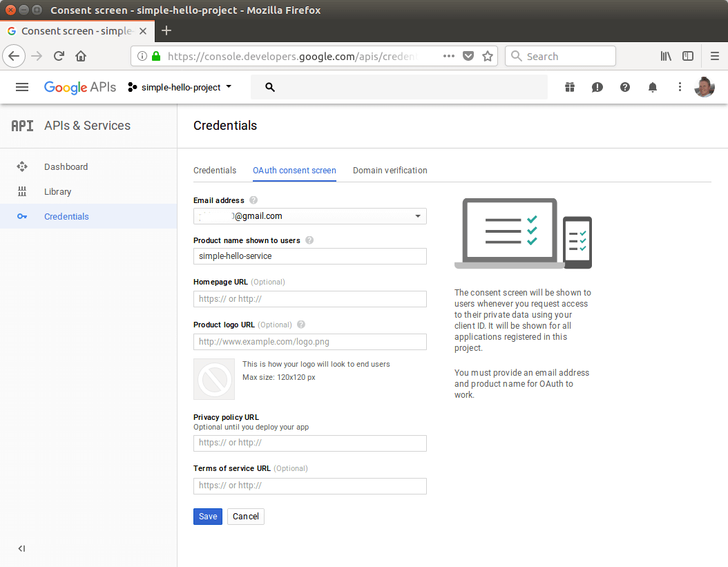Open the hamburger navigation menu
This screenshot has width=728, height=567.
click(22, 87)
